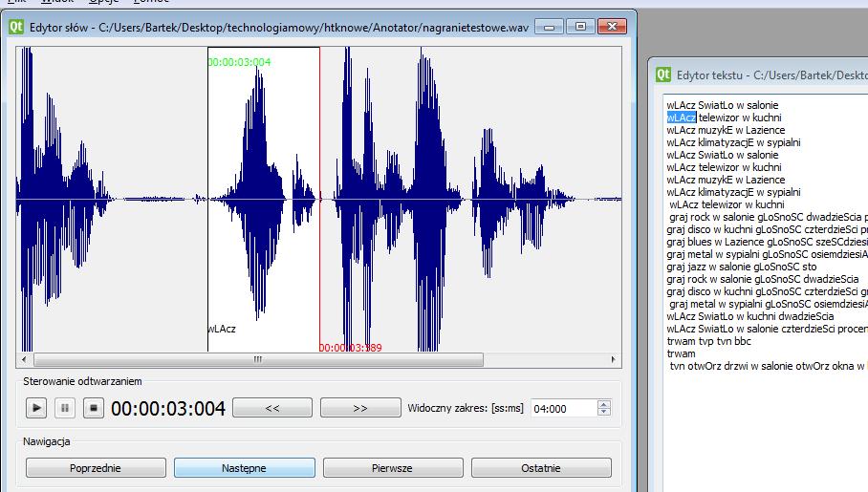This screenshot has width=868, height=492.
Task: Click the line 'graj jazz w salonie gLoSnoSC sto'
Action: coord(742,267)
